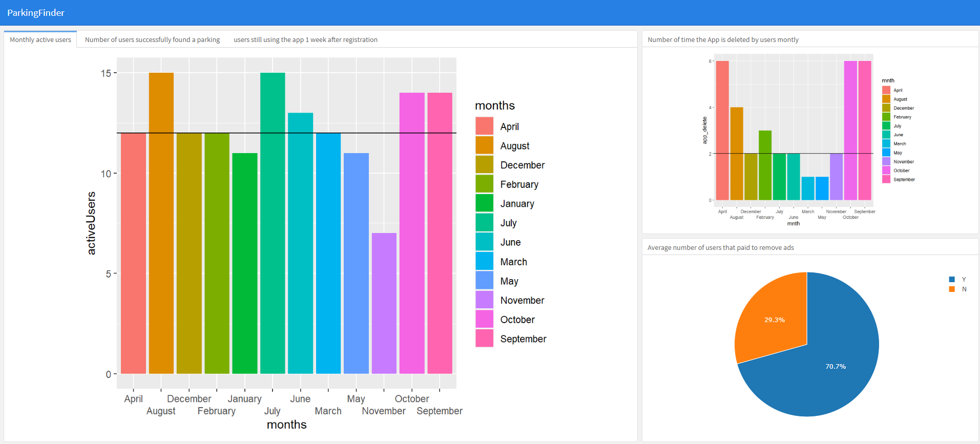
Task: Click the March swatch in months legend
Action: (x=484, y=261)
